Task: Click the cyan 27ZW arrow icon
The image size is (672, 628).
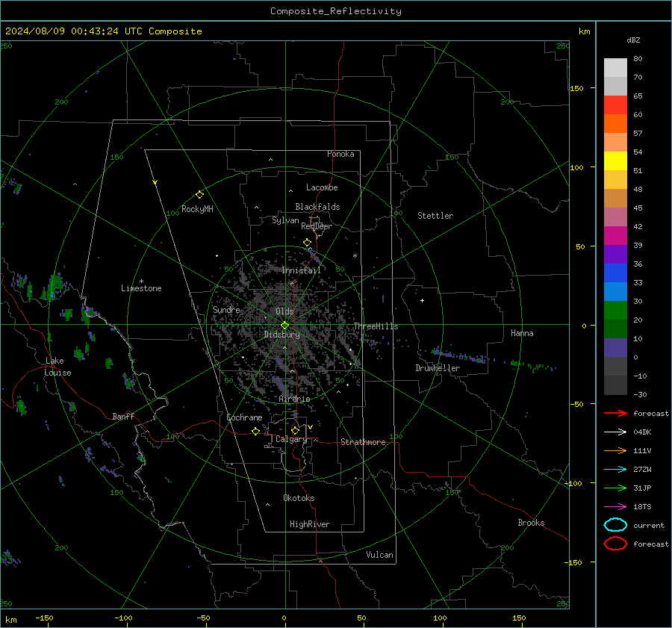Action: point(615,470)
